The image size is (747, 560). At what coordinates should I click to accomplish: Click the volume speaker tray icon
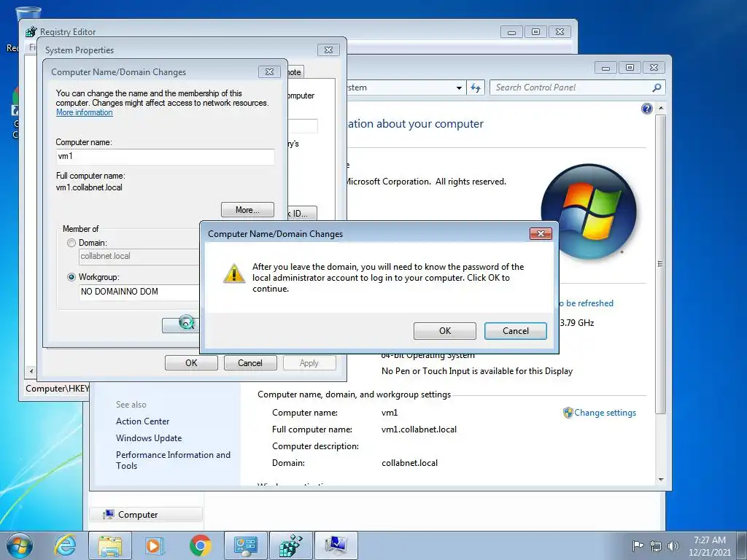[673, 546]
